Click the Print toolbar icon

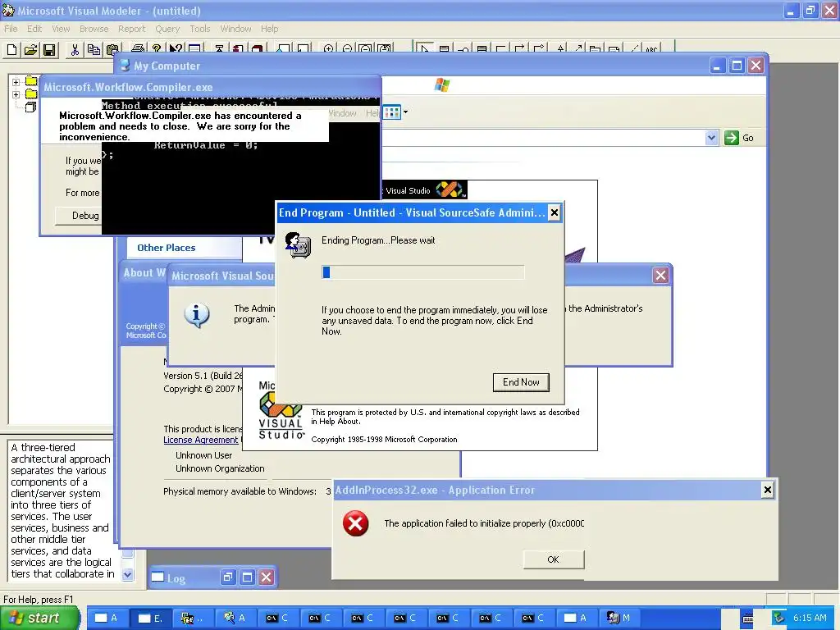click(x=138, y=48)
